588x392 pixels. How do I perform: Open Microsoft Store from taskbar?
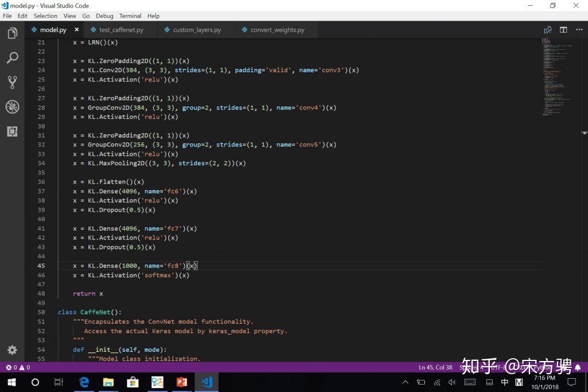point(133,382)
